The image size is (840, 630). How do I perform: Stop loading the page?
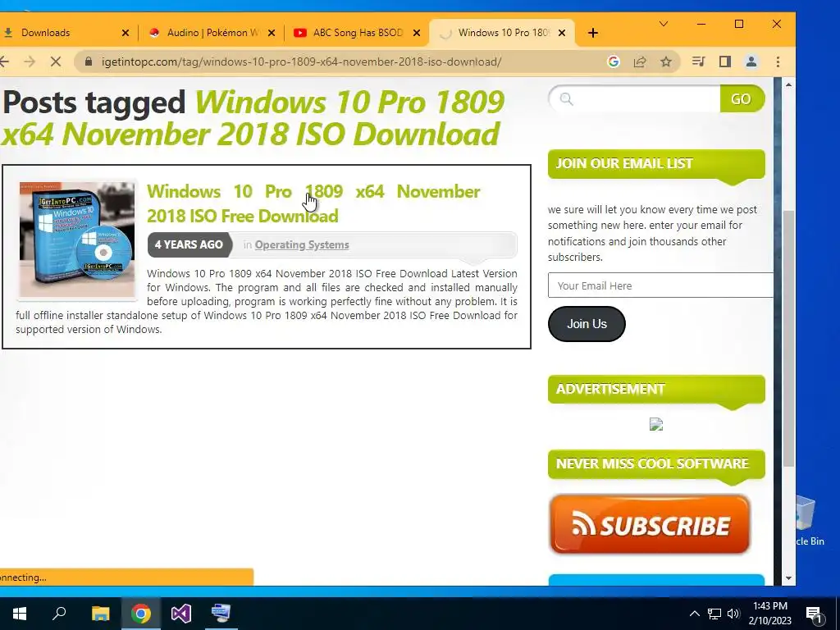pyautogui.click(x=56, y=62)
